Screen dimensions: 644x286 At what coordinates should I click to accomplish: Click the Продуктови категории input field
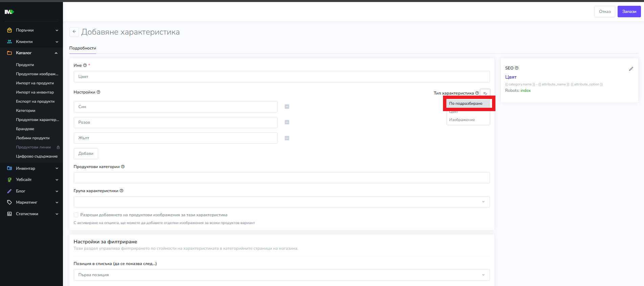[282, 178]
